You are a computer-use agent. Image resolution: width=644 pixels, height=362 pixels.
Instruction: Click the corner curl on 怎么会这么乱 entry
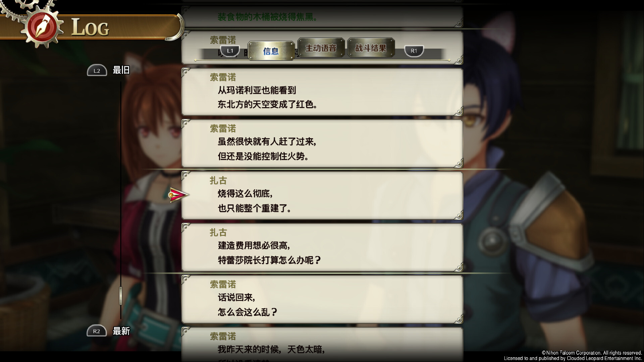coord(458,319)
